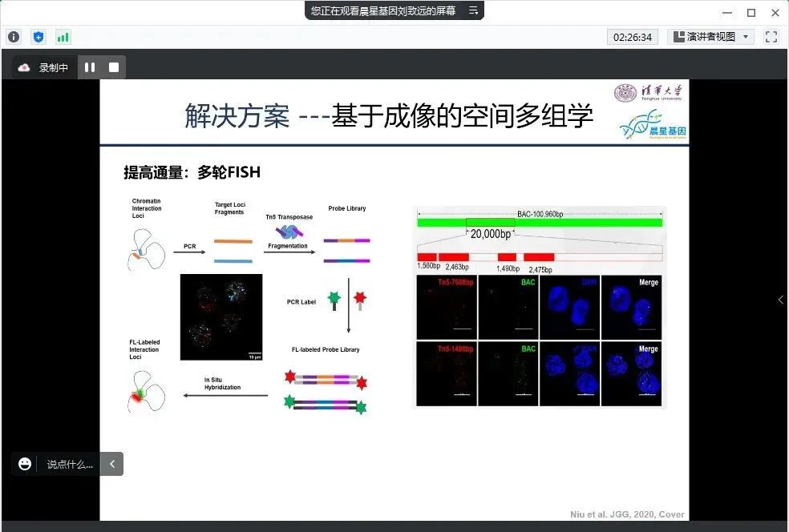Click the 说点什么... chat input field
The height and width of the screenshot is (532, 789).
(70, 464)
